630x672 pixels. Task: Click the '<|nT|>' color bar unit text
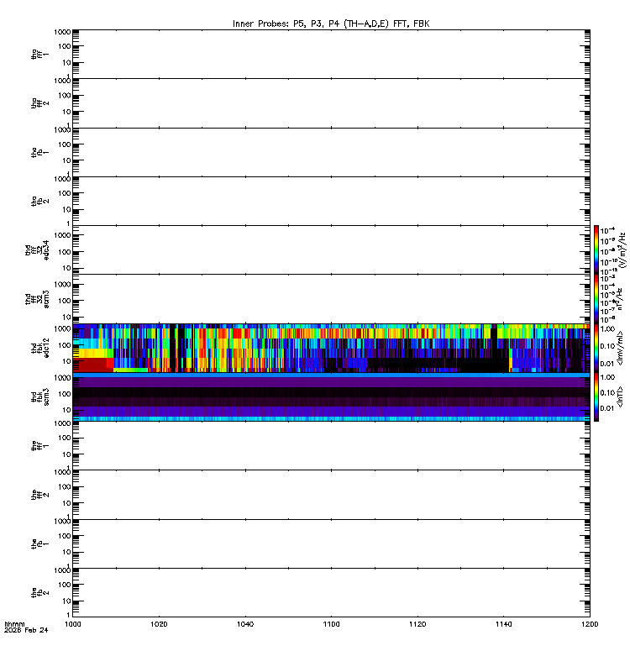pyautogui.click(x=620, y=396)
